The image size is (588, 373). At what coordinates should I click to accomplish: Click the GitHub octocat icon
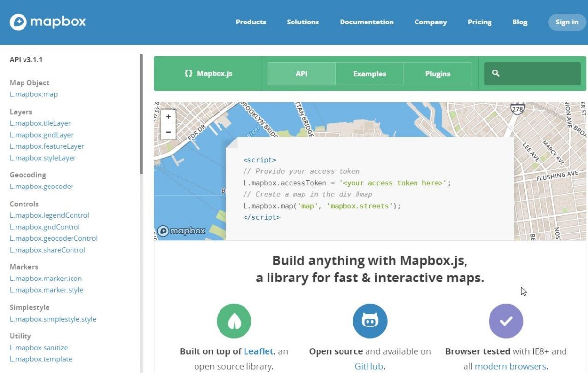point(370,321)
